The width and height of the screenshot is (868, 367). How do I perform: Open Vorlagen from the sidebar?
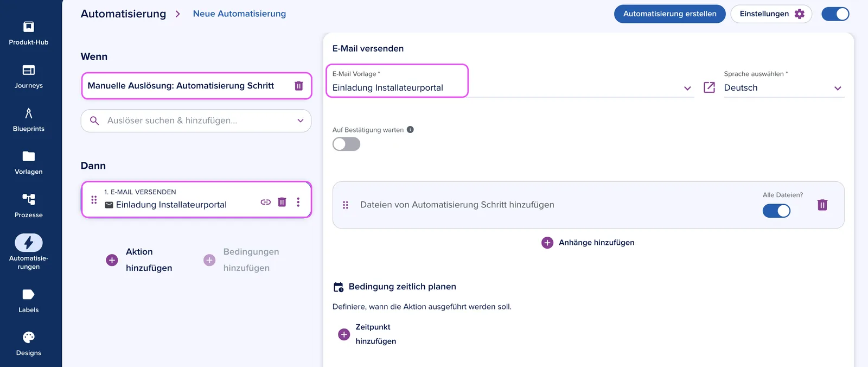29,163
